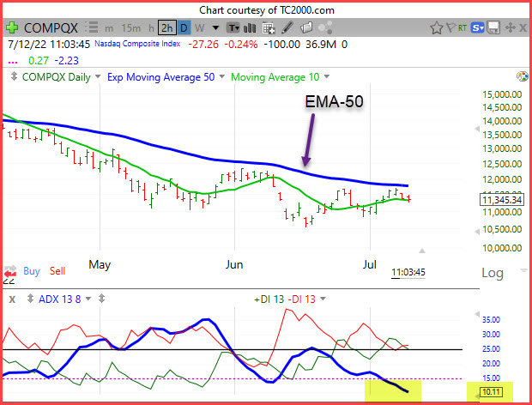
Task: Click the 11,345.34 current price label
Action: pos(501,200)
